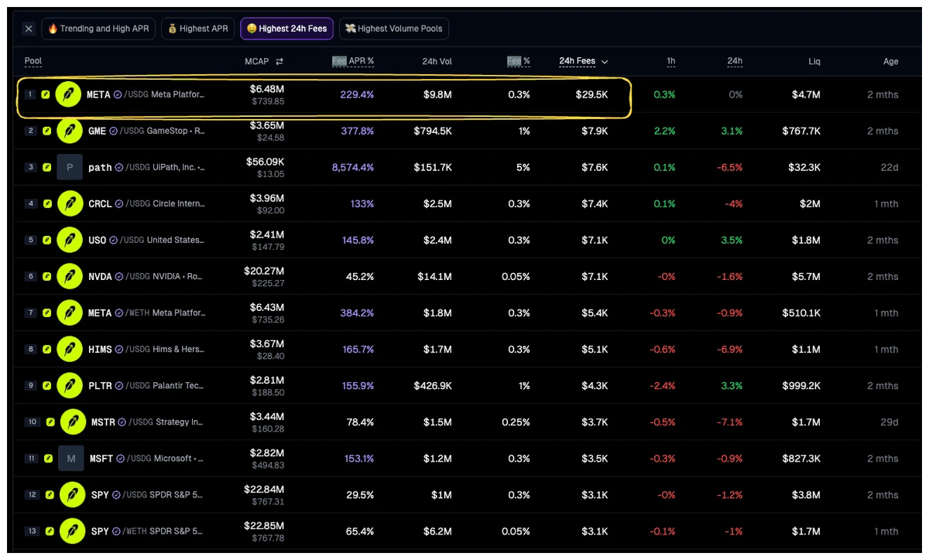Image resolution: width=929 pixels, height=560 pixels.
Task: Open the CRCL /USDG Circle pool name
Action: [146, 203]
